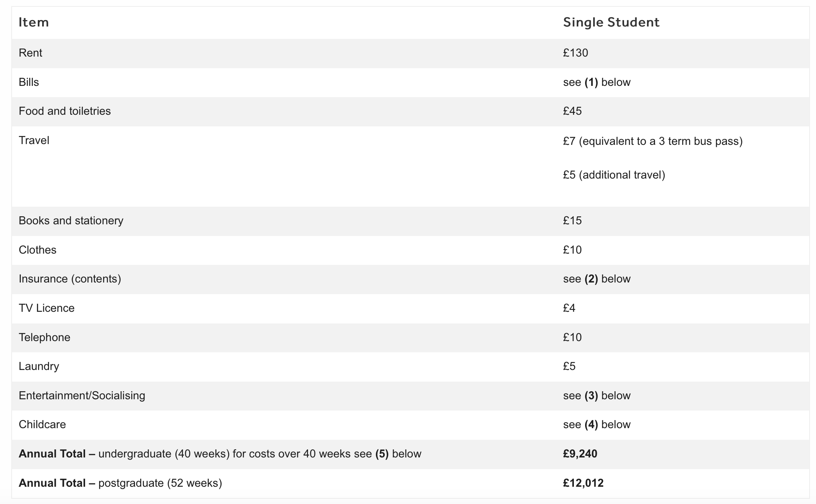The height and width of the screenshot is (504, 816).
Task: Click the £4 TV Licence amount
Action: click(x=569, y=308)
